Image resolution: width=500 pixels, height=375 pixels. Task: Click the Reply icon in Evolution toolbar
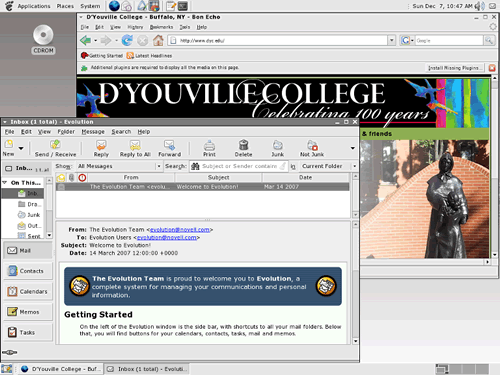coord(101,148)
